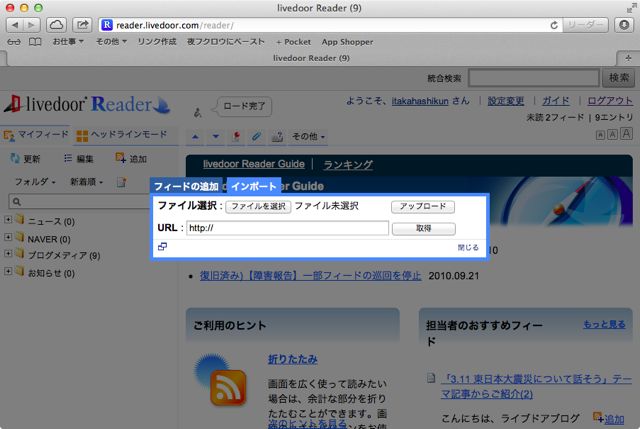
Task: Open the ランキング link
Action: click(x=348, y=164)
